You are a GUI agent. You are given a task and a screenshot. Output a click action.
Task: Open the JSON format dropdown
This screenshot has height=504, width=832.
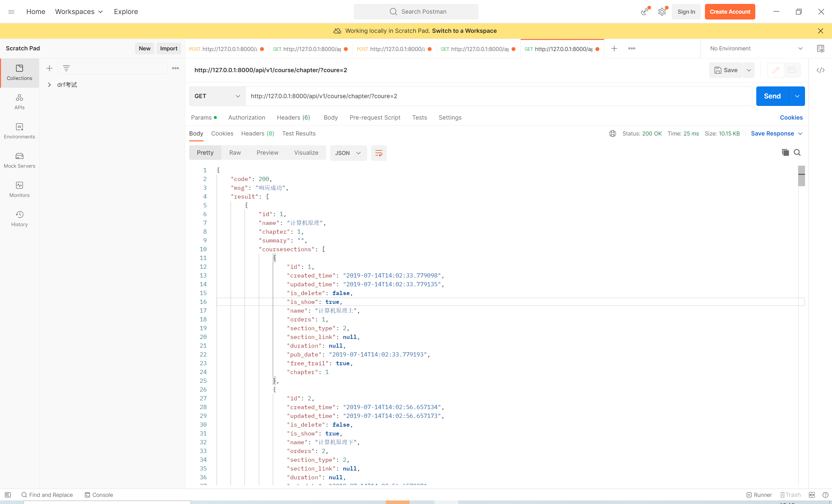pyautogui.click(x=348, y=153)
